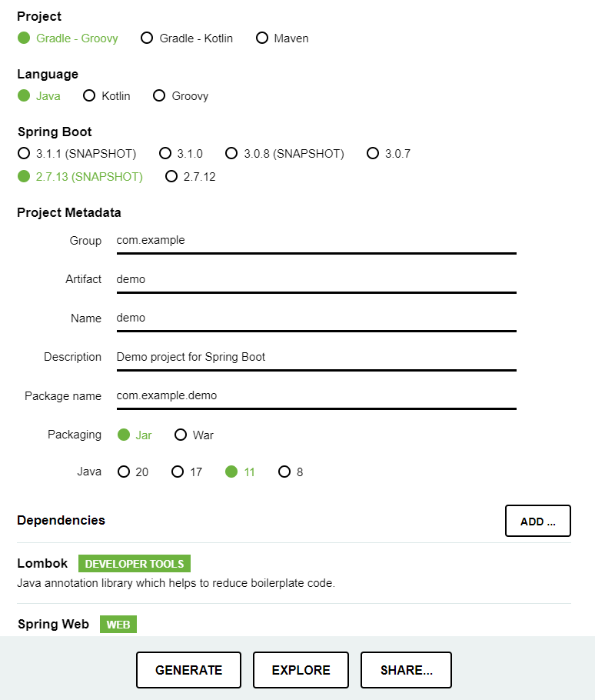Switch Spring Boot to 2.7.12
The width and height of the screenshot is (595, 700).
click(x=171, y=177)
